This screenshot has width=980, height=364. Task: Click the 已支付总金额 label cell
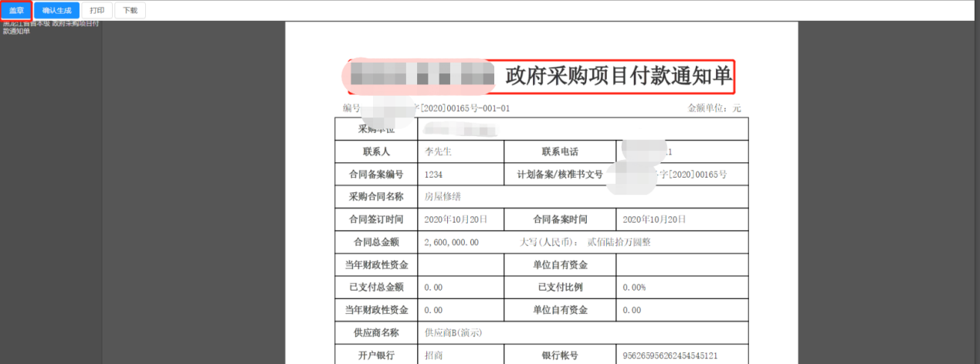coord(376,287)
